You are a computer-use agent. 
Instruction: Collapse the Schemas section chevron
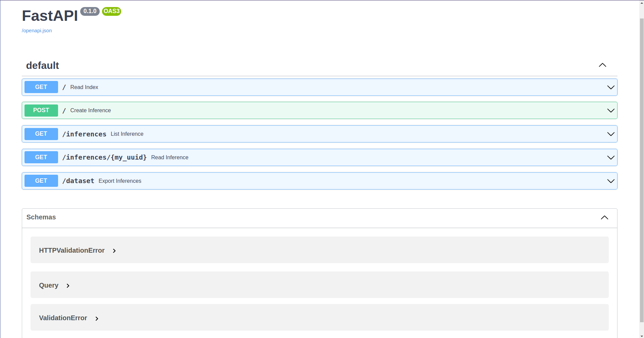(x=604, y=218)
